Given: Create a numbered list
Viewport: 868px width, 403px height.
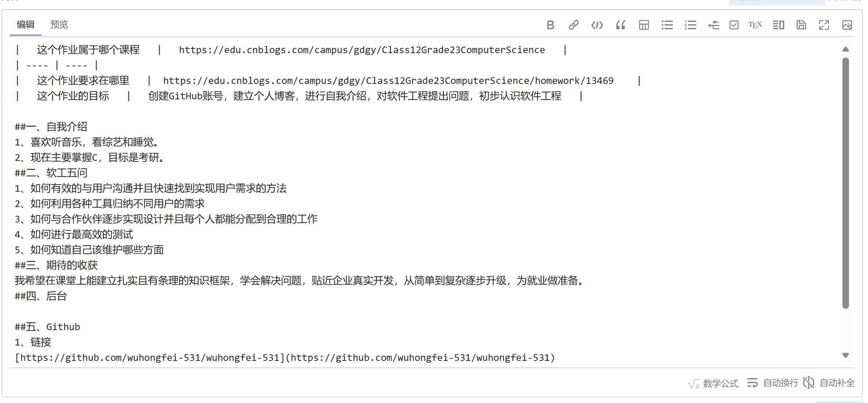Looking at the screenshot, I should [x=691, y=25].
